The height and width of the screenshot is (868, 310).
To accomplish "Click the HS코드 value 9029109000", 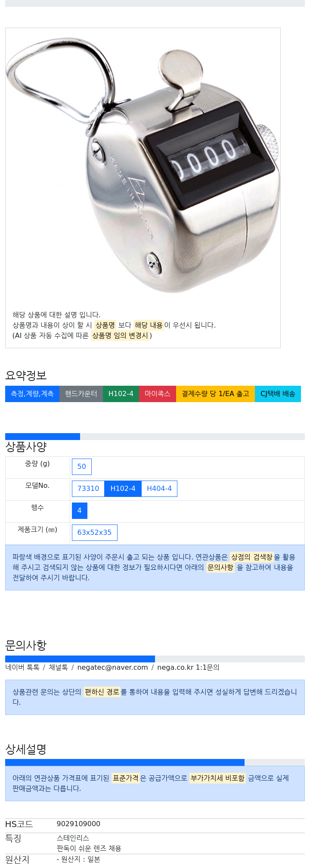I will pyautogui.click(x=78, y=824).
